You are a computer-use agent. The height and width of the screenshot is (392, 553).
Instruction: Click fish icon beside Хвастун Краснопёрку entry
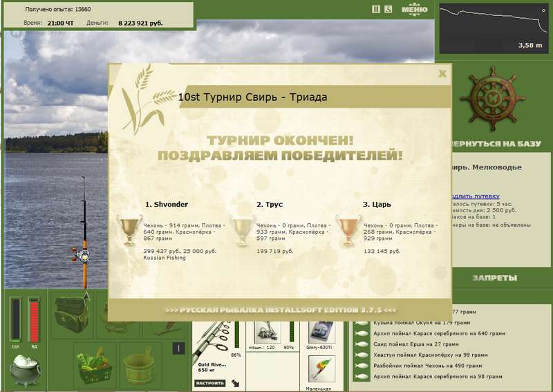click(x=362, y=355)
